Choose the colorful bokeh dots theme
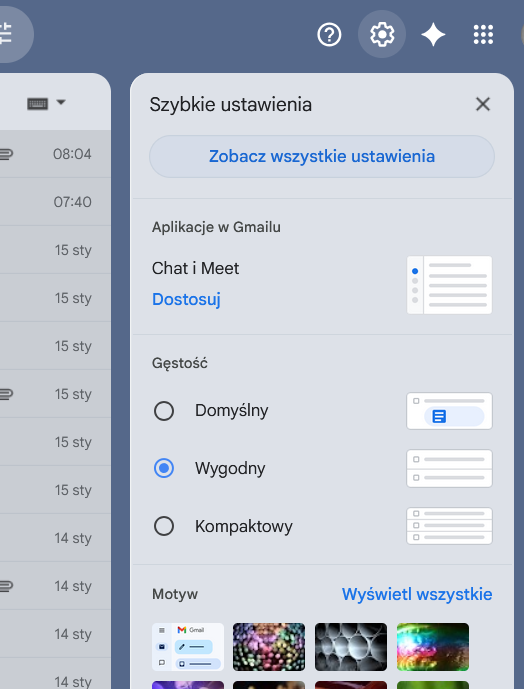The image size is (524, 689). [x=269, y=647]
